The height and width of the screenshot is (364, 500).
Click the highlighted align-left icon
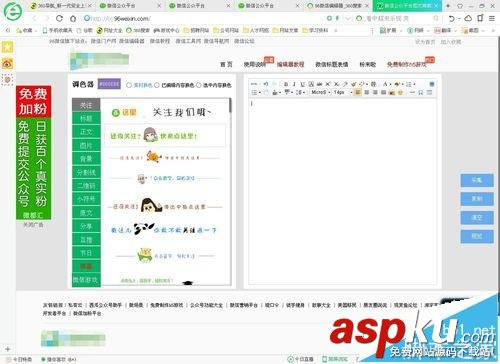[x=358, y=92]
